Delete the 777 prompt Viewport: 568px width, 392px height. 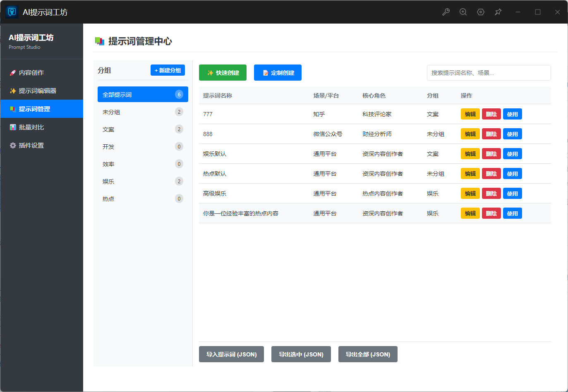tap(491, 114)
